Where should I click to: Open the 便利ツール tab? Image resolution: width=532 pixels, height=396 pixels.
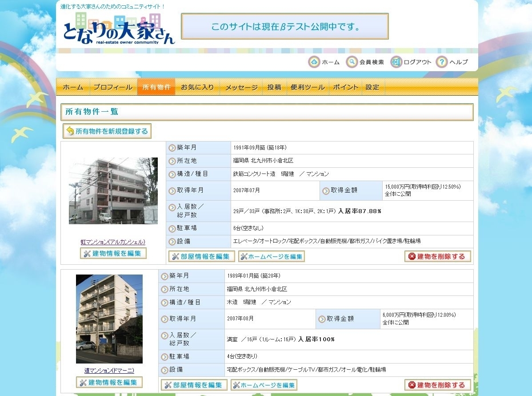coord(308,87)
